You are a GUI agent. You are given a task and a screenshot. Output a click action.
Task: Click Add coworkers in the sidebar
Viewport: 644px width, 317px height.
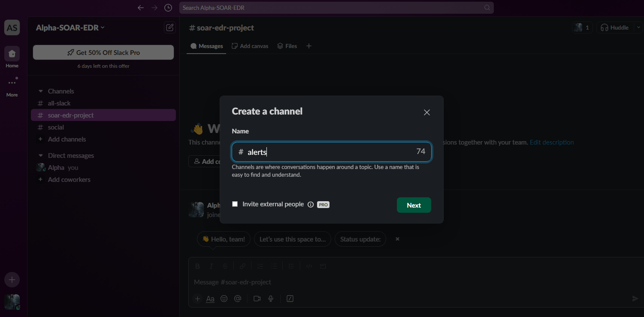(103, 180)
